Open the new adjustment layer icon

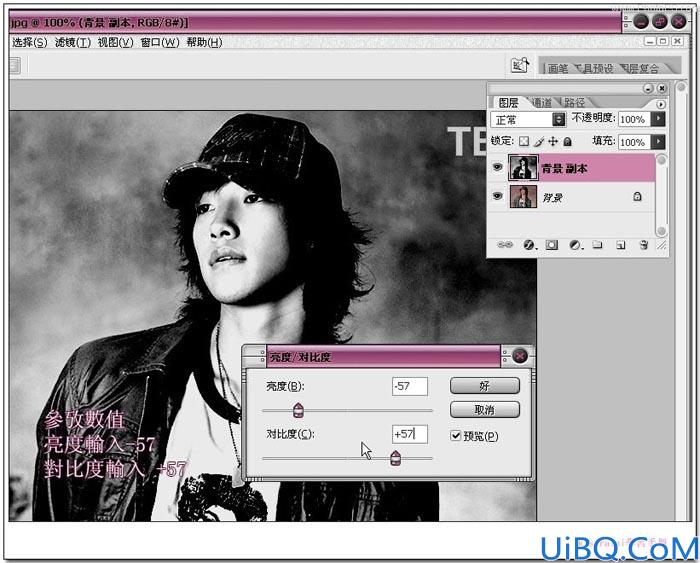(x=575, y=245)
